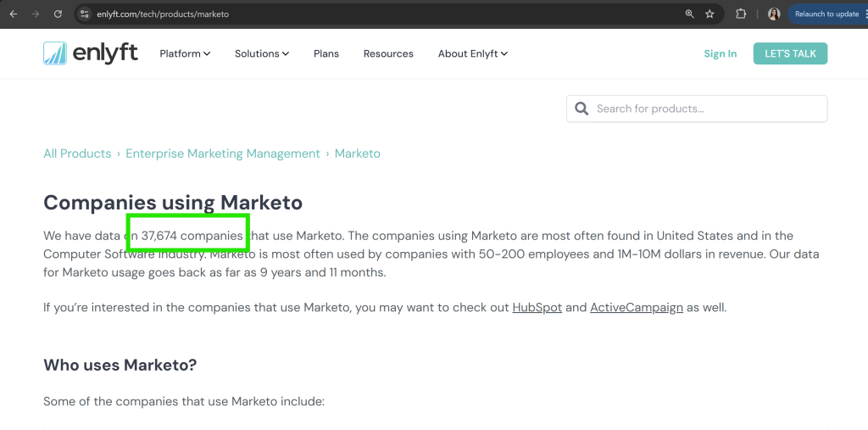The height and width of the screenshot is (430, 868).
Task: Click the zoom magnifier icon in address bar
Action: coord(689,14)
